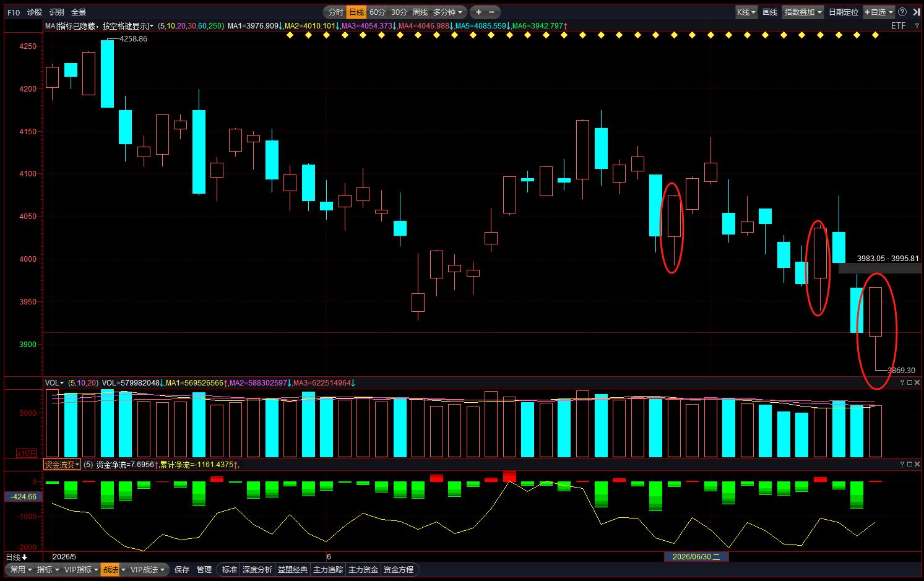Image resolution: width=924 pixels, height=581 pixels.
Task: Select the 主力追踪 tab
Action: 328,569
